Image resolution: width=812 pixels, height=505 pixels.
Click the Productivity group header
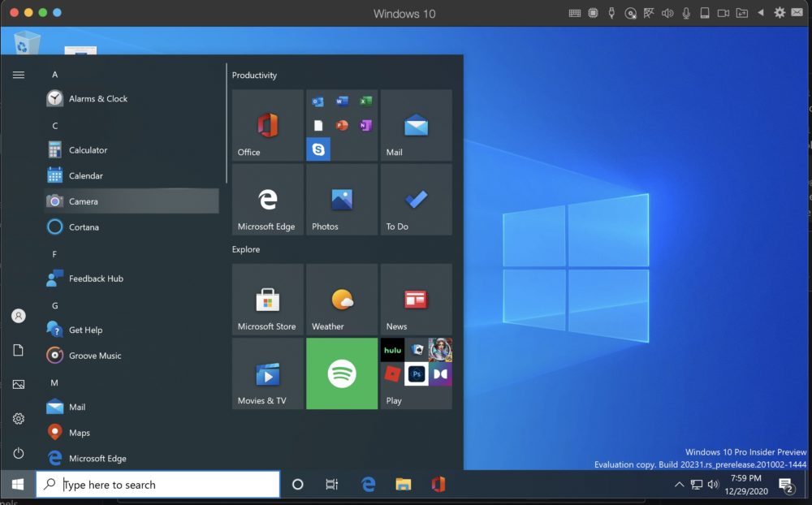(254, 76)
